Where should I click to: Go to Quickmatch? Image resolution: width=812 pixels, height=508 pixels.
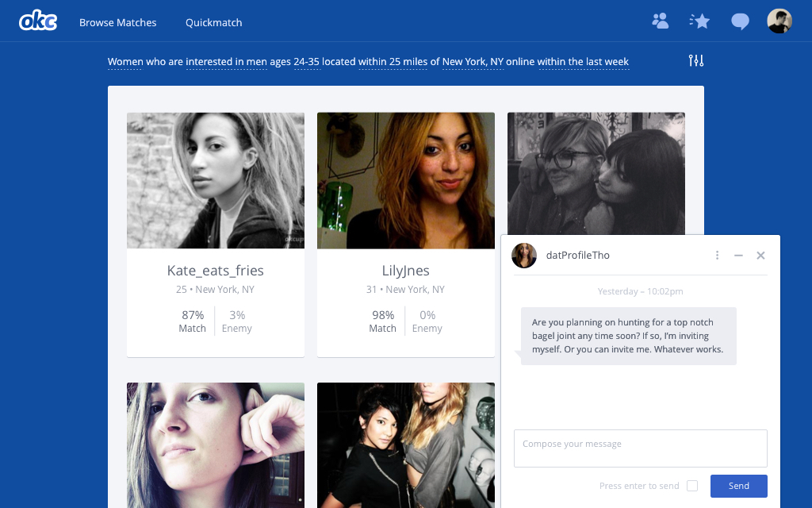click(214, 22)
